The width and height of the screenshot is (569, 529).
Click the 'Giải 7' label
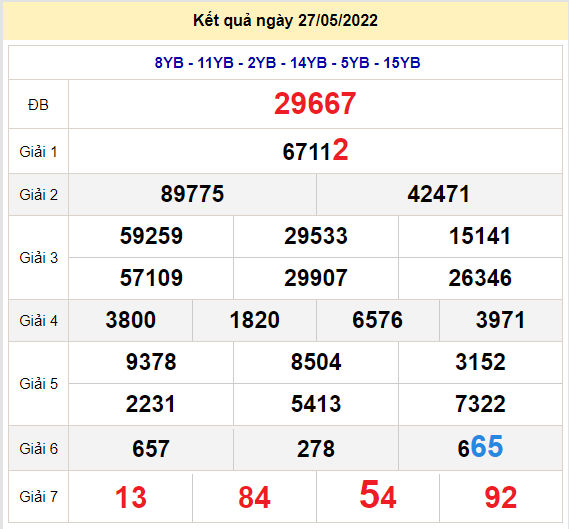coord(38,496)
